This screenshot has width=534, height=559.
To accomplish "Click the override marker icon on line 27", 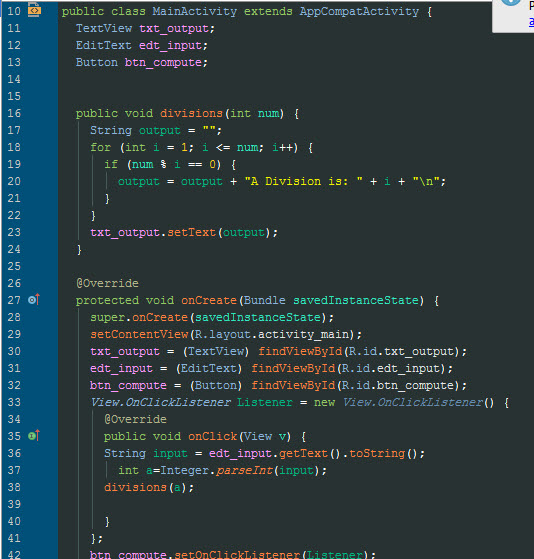I will (x=34, y=300).
